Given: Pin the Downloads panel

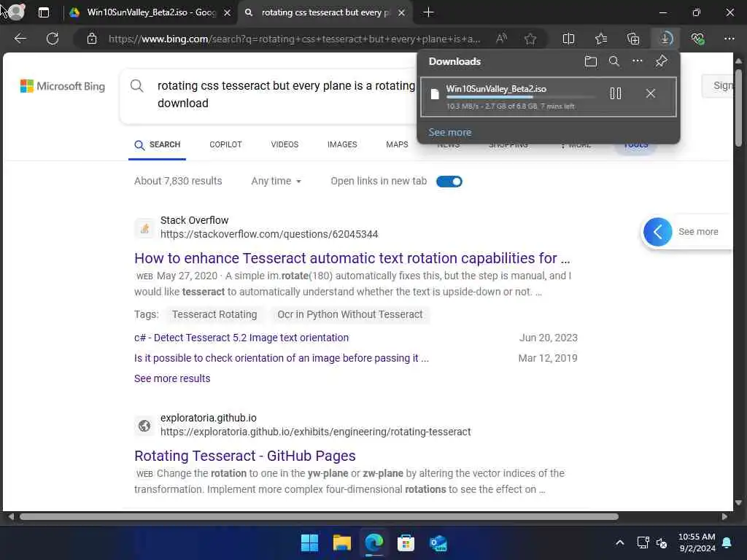Looking at the screenshot, I should click(661, 61).
